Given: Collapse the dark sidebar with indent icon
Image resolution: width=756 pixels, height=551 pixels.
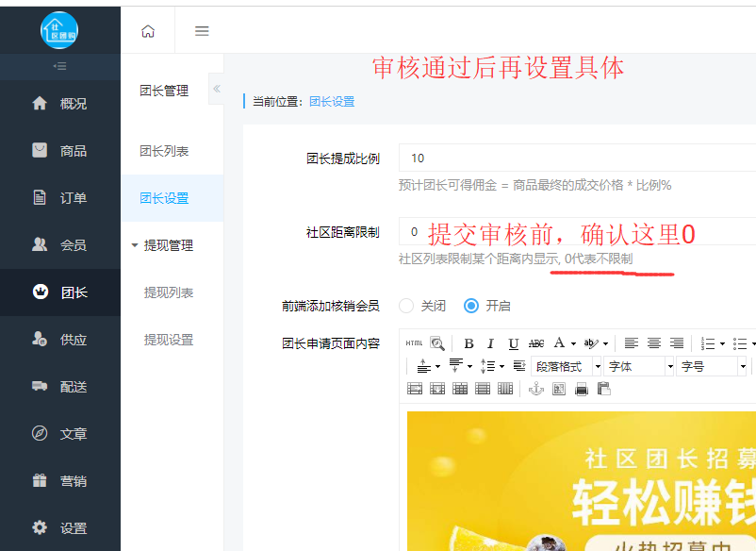Looking at the screenshot, I should click(x=59, y=66).
